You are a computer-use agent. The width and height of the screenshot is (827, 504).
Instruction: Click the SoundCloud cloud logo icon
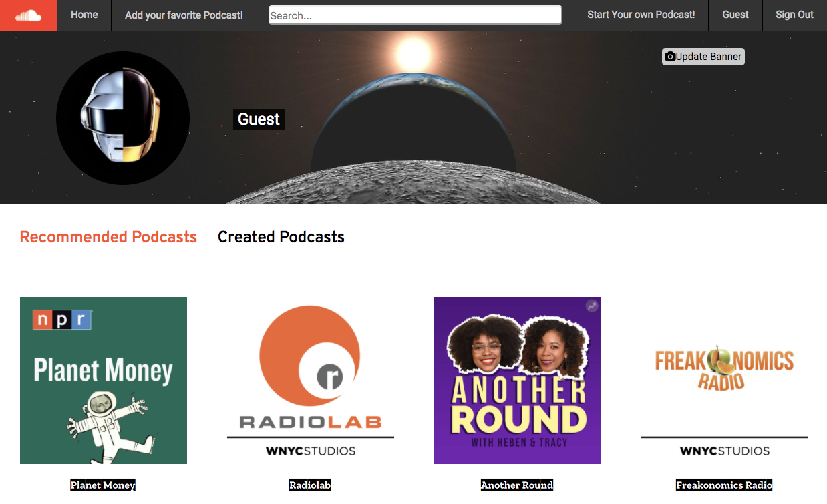[x=28, y=15]
